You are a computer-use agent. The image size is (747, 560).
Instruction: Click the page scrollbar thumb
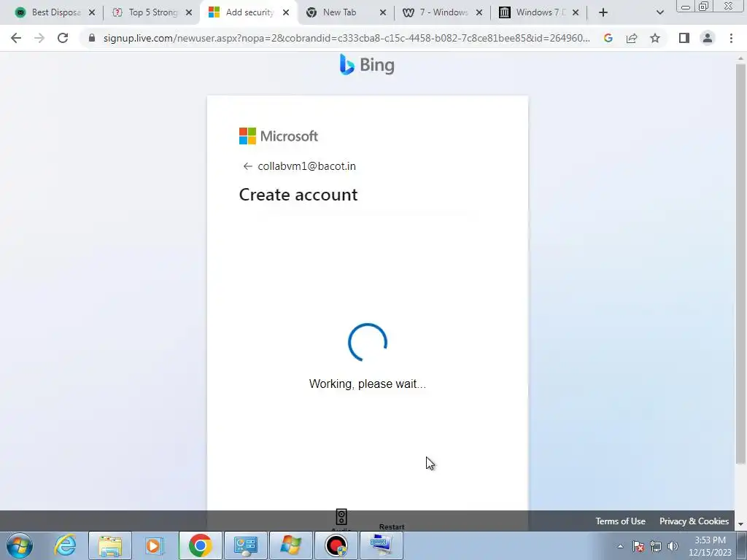[x=741, y=262]
